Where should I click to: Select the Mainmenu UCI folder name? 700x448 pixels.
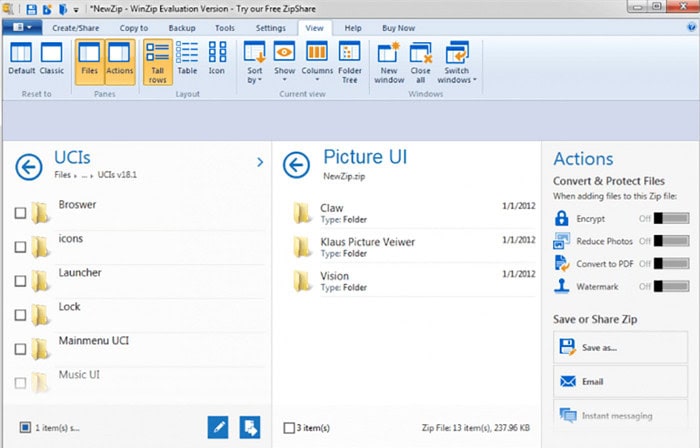pos(94,340)
